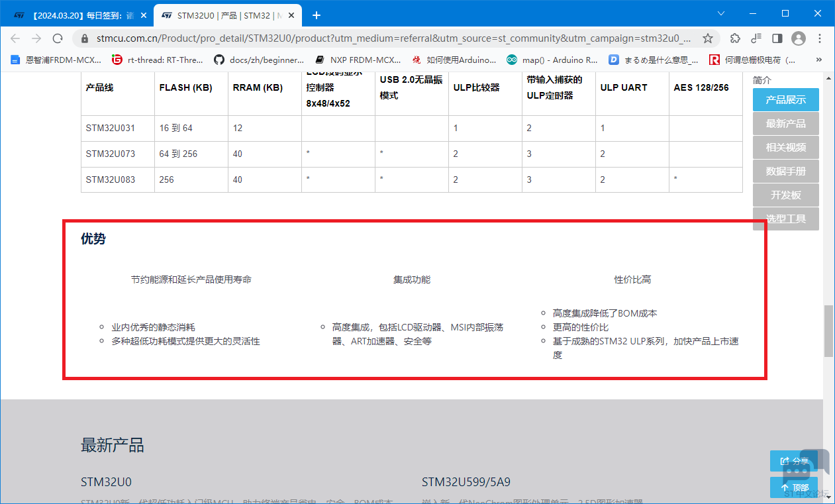Open the Extensions puzzle icon
Image resolution: width=835 pixels, height=504 pixels.
(735, 38)
